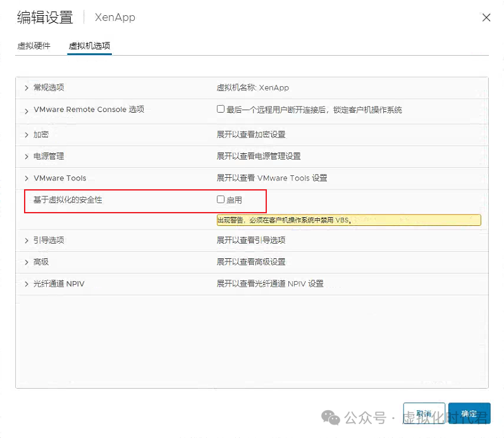The width and height of the screenshot is (504, 438).
Task: Expand the 加密 section
Action: point(27,135)
